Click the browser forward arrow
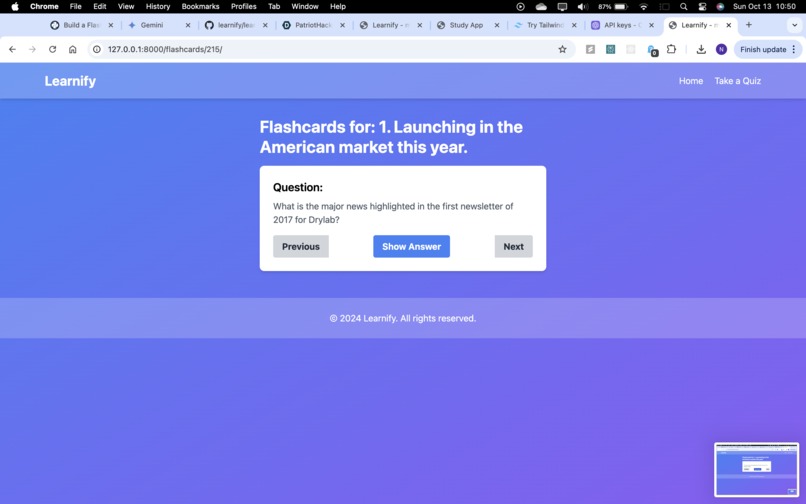 point(32,49)
